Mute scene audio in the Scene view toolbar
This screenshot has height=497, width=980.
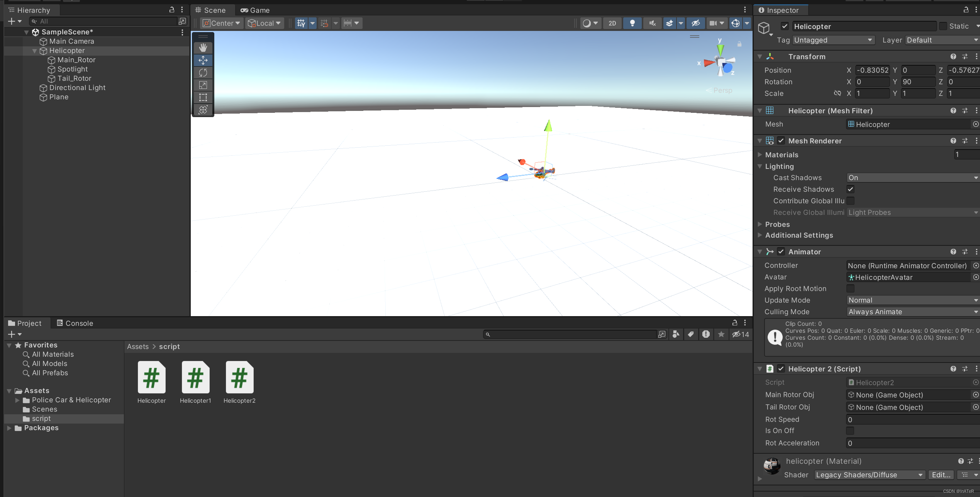click(x=652, y=23)
